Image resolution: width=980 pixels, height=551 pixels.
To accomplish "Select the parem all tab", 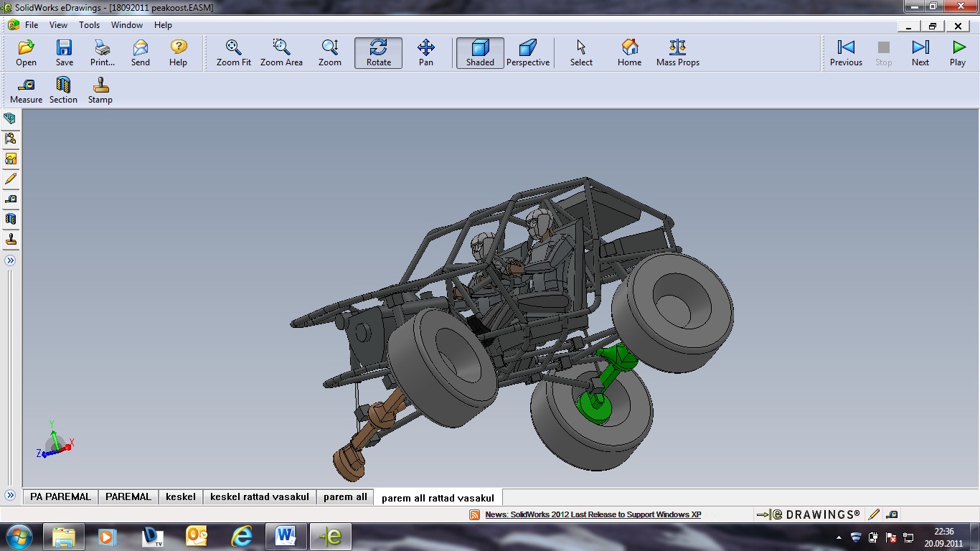I will [x=345, y=496].
